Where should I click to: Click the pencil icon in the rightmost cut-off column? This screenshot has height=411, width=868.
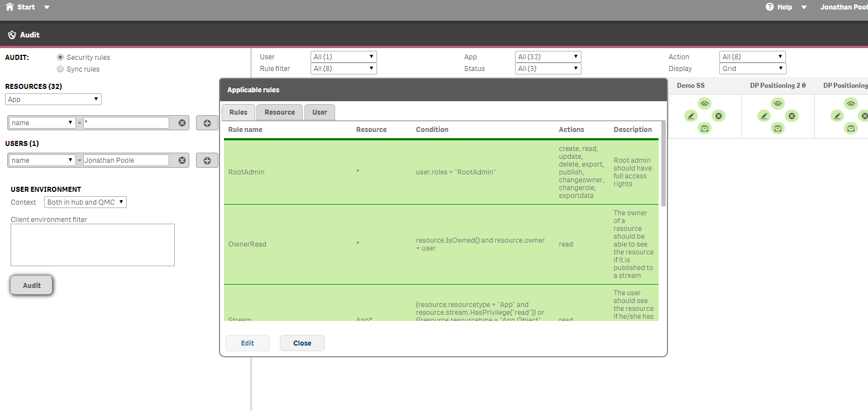(x=837, y=116)
